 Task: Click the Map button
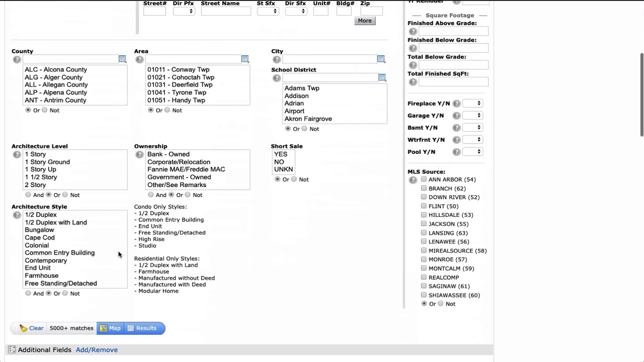point(110,328)
